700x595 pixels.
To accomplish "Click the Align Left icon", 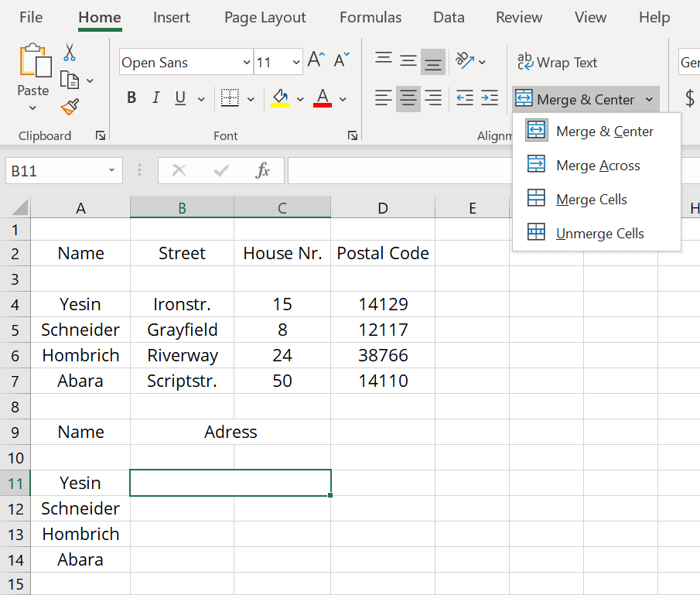I will click(x=383, y=98).
